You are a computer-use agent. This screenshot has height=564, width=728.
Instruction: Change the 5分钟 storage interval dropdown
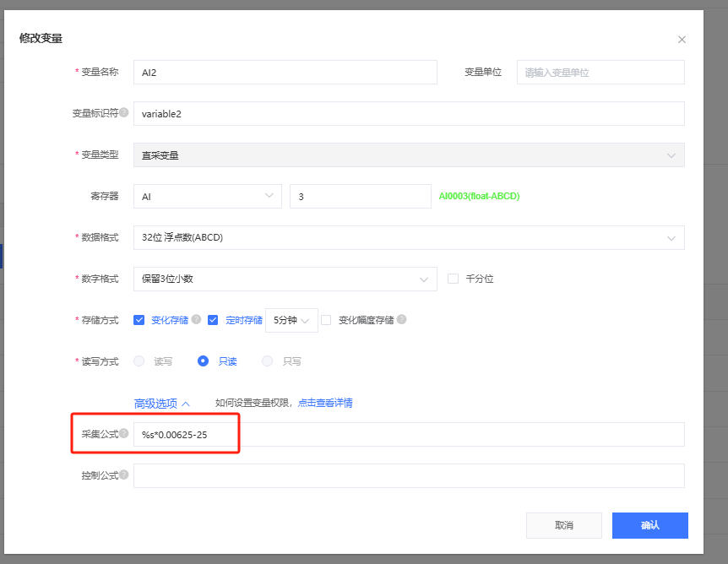[x=291, y=320]
